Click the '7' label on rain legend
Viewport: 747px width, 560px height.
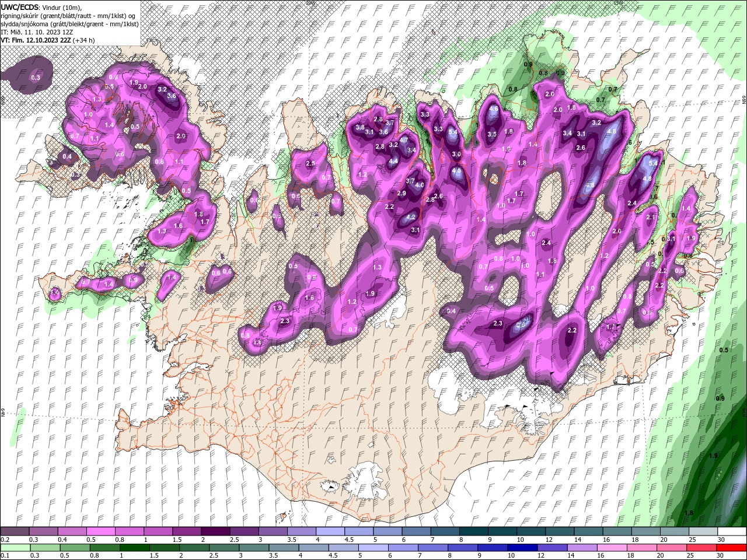(x=420, y=556)
